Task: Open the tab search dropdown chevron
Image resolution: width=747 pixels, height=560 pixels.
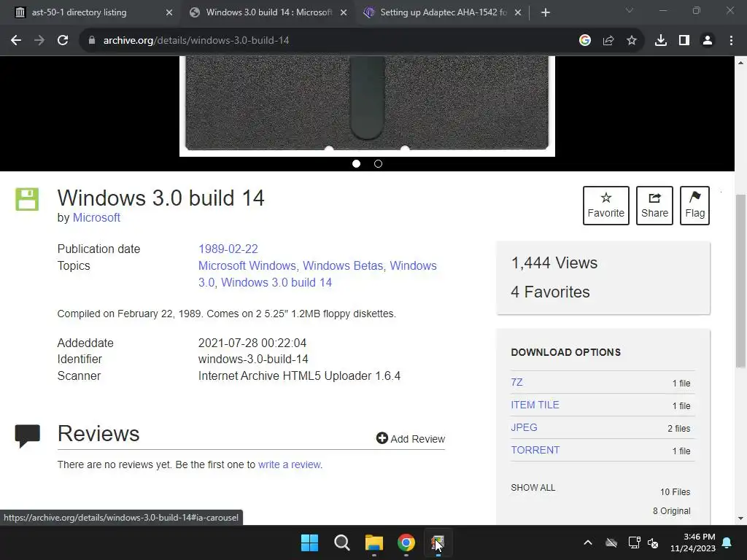Action: [630, 10]
